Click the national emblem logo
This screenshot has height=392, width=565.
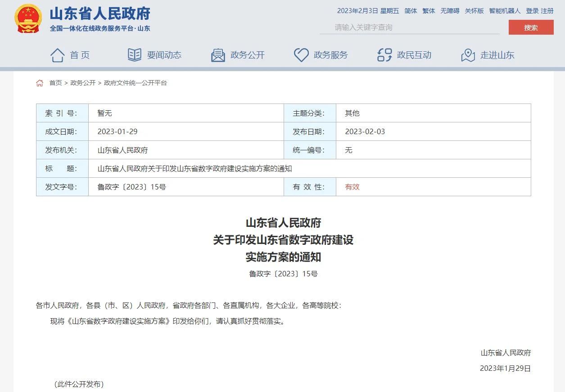click(x=28, y=18)
